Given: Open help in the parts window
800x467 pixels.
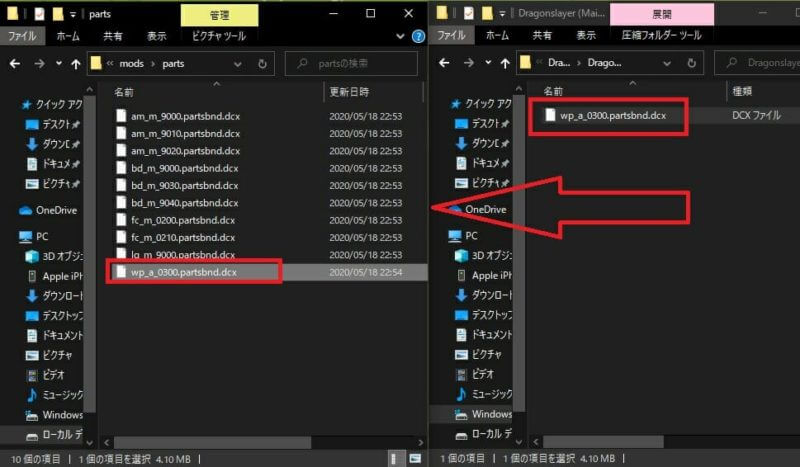Looking at the screenshot, I should click(x=418, y=36).
